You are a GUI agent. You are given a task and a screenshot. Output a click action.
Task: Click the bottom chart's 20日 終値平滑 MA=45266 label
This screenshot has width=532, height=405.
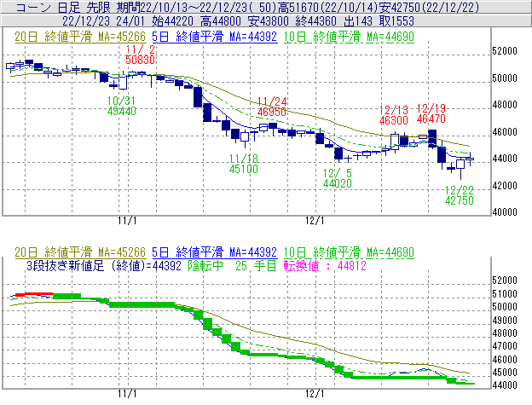tap(80, 252)
